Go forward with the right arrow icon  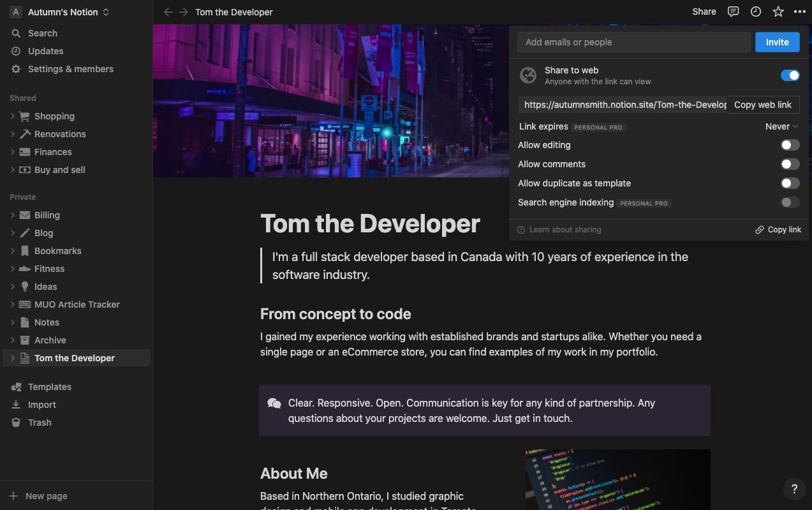[x=184, y=12]
